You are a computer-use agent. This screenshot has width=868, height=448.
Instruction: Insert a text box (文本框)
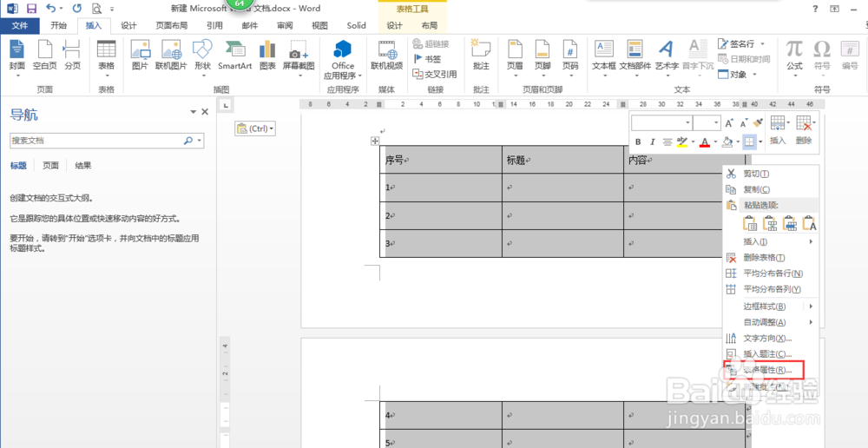point(604,59)
